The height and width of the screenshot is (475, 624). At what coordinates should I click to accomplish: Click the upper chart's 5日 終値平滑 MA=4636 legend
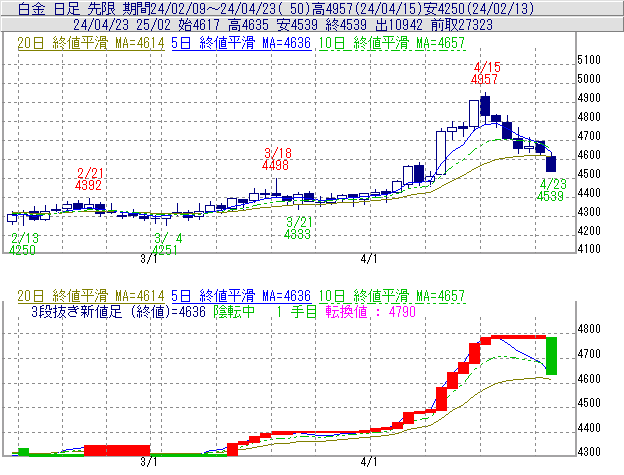tap(241, 43)
